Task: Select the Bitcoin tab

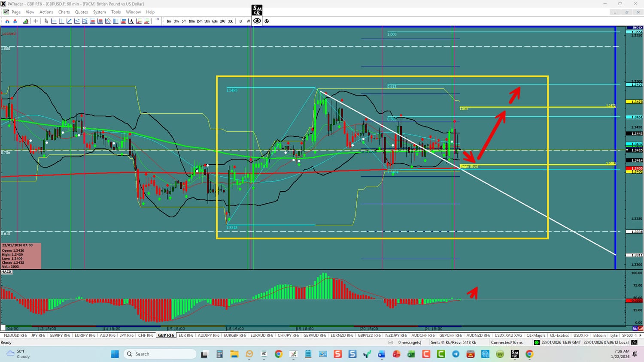Action: coord(599,335)
